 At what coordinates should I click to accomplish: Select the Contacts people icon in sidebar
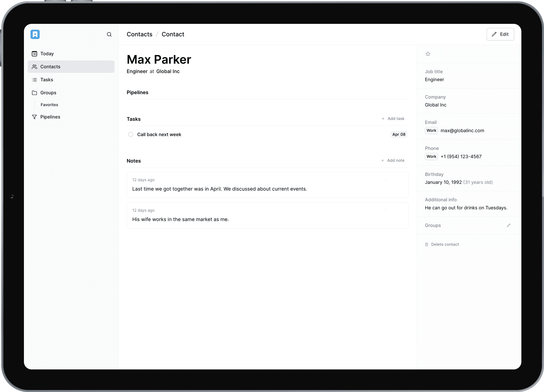(35, 67)
